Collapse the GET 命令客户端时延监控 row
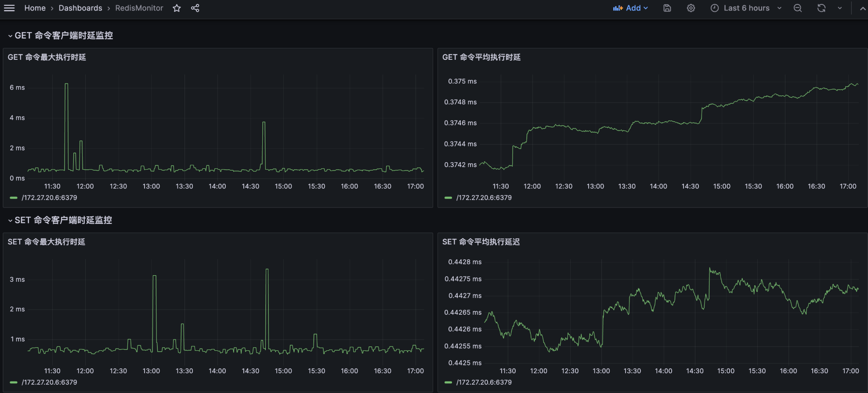Screen dimensions: 868x393 [x=10, y=36]
